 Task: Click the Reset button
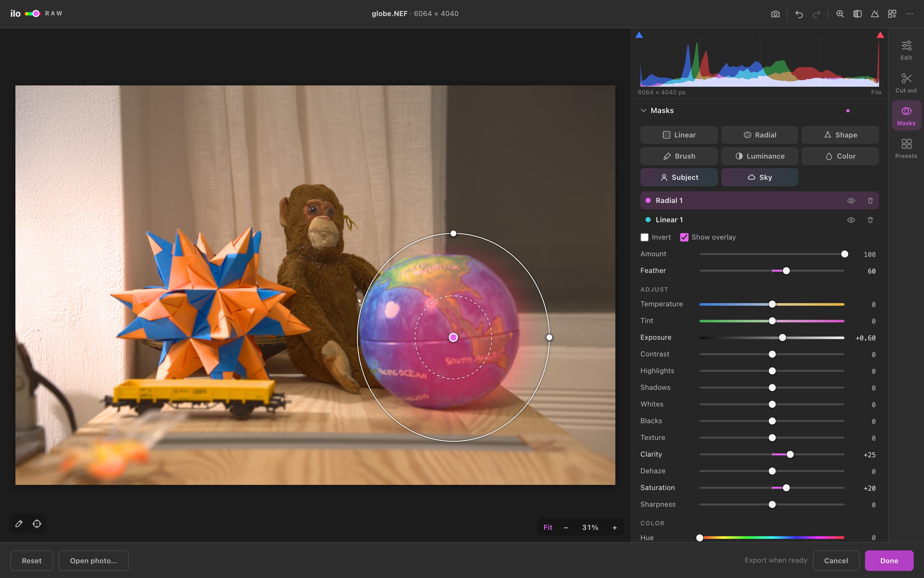[x=32, y=561]
